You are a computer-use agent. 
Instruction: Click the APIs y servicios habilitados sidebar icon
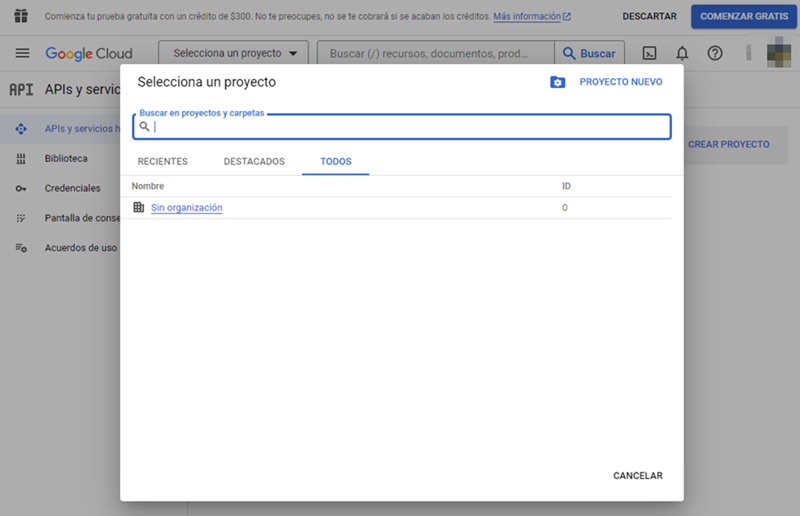[21, 129]
